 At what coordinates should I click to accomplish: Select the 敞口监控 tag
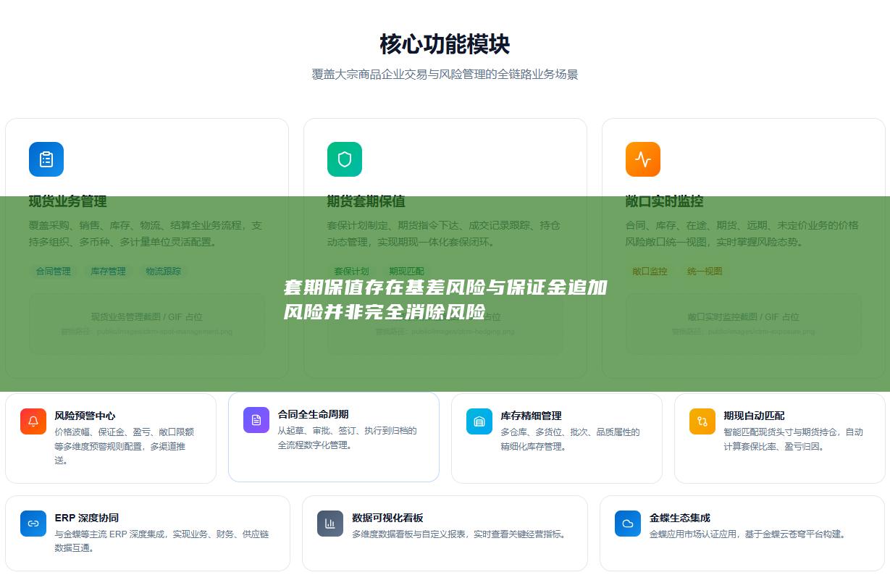click(650, 272)
